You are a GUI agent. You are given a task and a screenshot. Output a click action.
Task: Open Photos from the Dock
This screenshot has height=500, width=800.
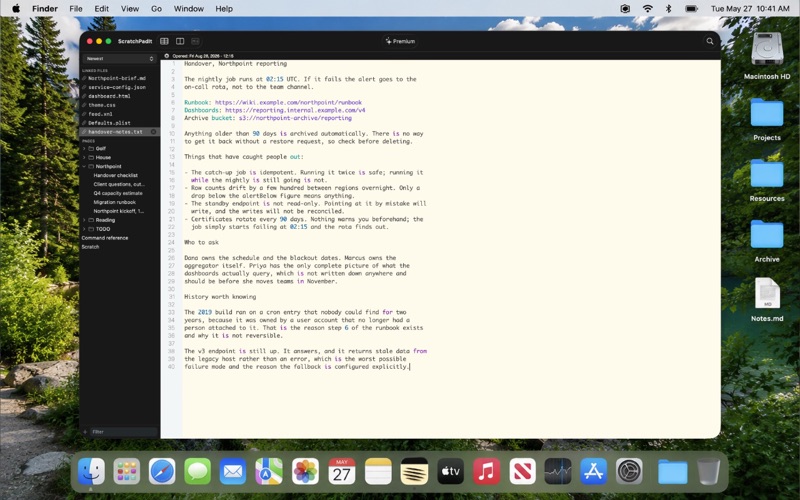point(305,471)
